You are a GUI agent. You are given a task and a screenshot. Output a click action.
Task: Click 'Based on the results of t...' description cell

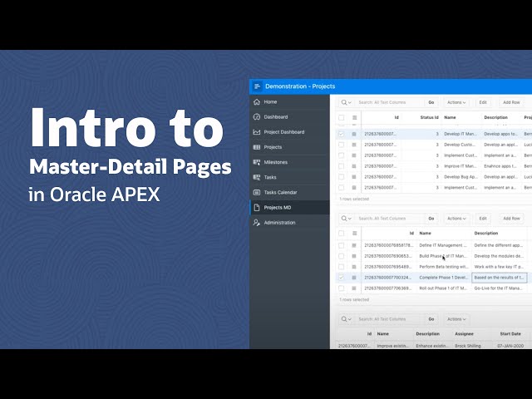499,278
